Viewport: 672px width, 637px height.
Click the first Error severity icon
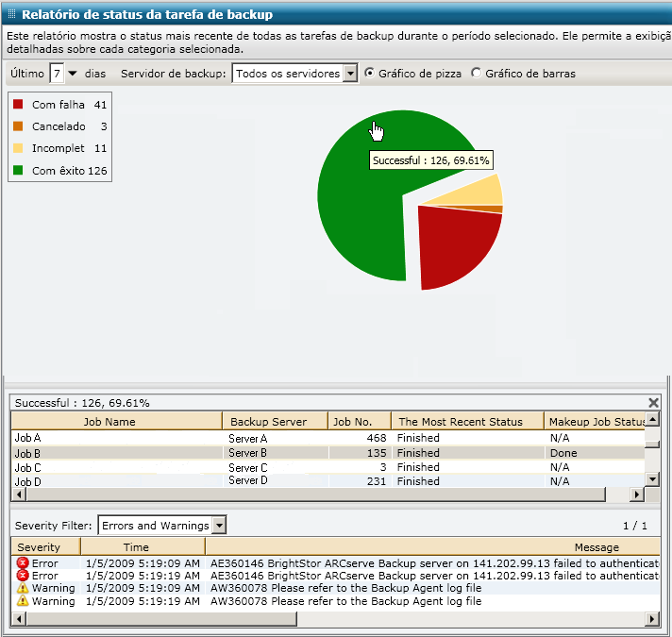pos(23,563)
